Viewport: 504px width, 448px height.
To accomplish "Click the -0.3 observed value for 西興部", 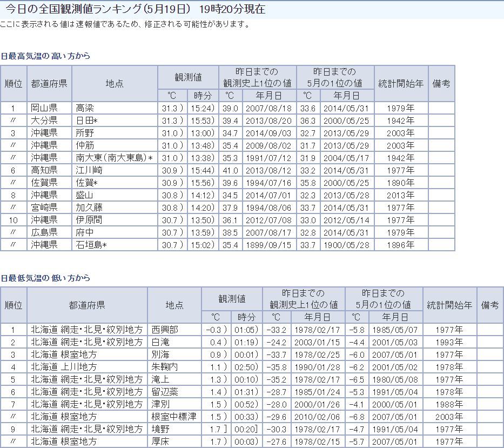I will click(x=214, y=329).
